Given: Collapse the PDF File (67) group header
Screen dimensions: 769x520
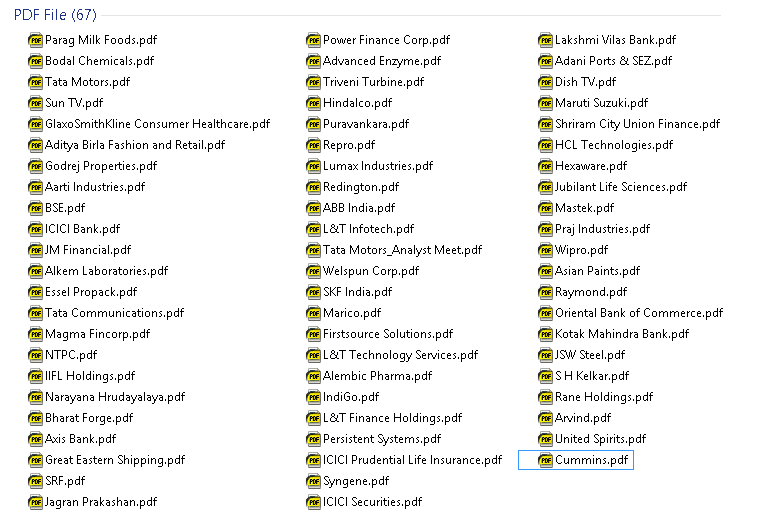Looking at the screenshot, I should tap(55, 14).
